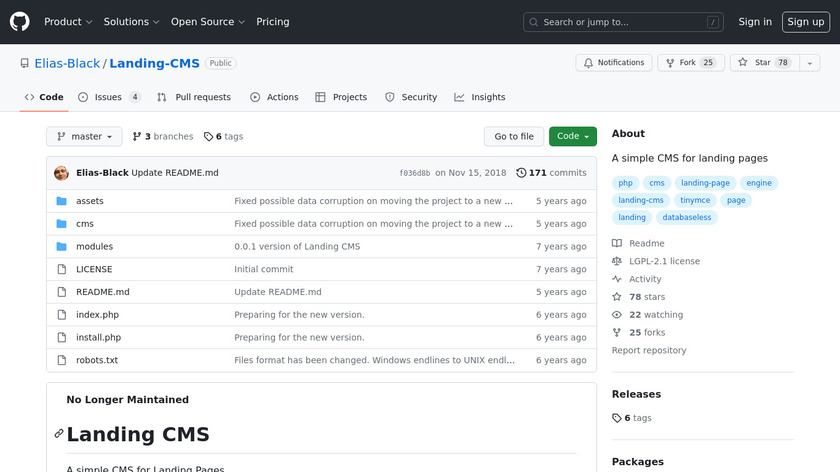Viewport: 840px width, 472px height.
Task: Click the GitHub logo icon
Action: [20, 21]
